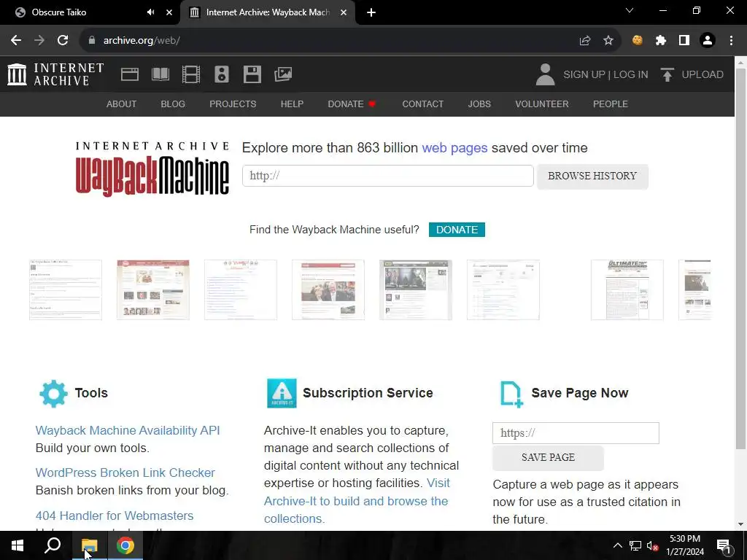The image size is (747, 560).
Task: Open File Explorer from taskbar
Action: [x=89, y=545]
